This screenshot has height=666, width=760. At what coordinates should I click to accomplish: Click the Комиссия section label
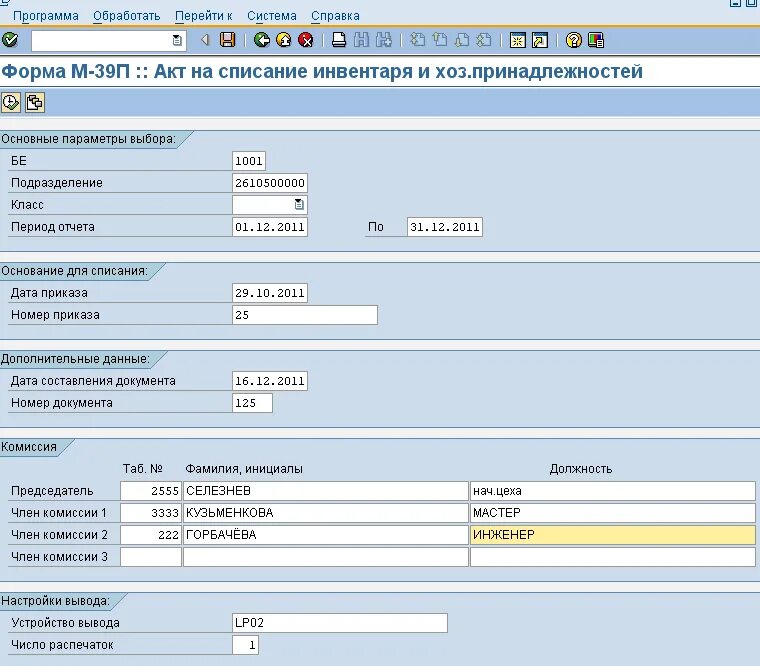(x=29, y=447)
